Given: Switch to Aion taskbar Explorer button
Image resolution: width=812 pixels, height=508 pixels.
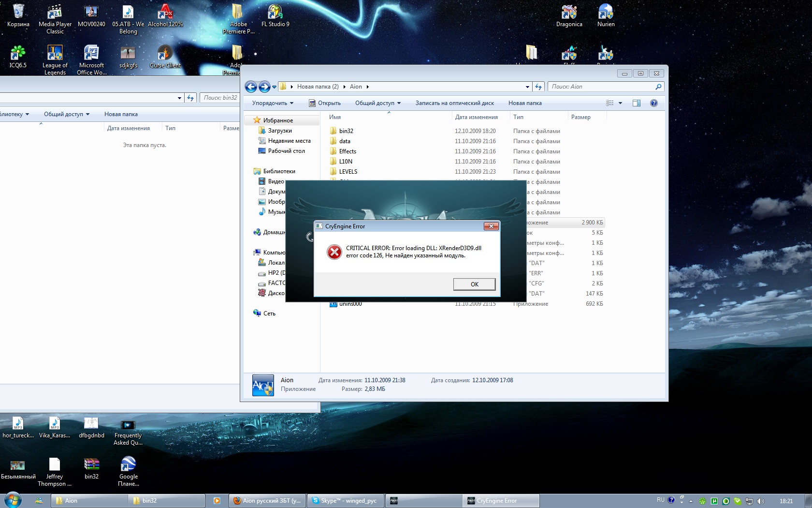Looking at the screenshot, I should (89, 501).
